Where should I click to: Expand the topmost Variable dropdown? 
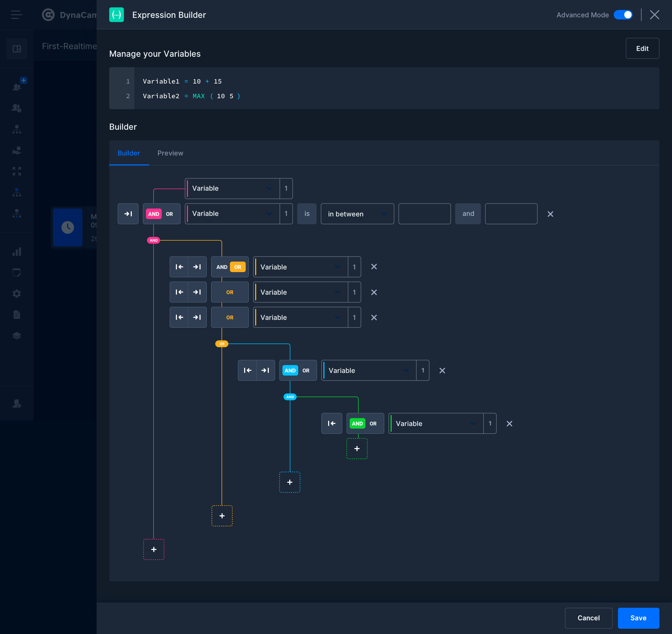pyautogui.click(x=233, y=188)
